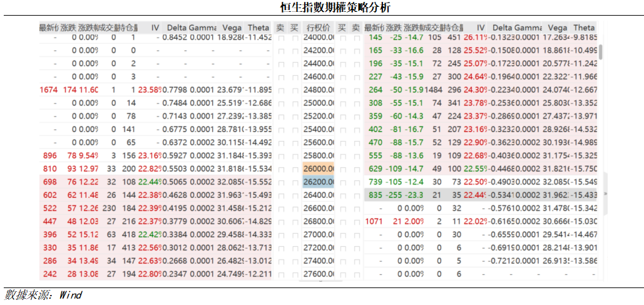Select the blue highlighted 26200.00 strike cell

(319, 182)
